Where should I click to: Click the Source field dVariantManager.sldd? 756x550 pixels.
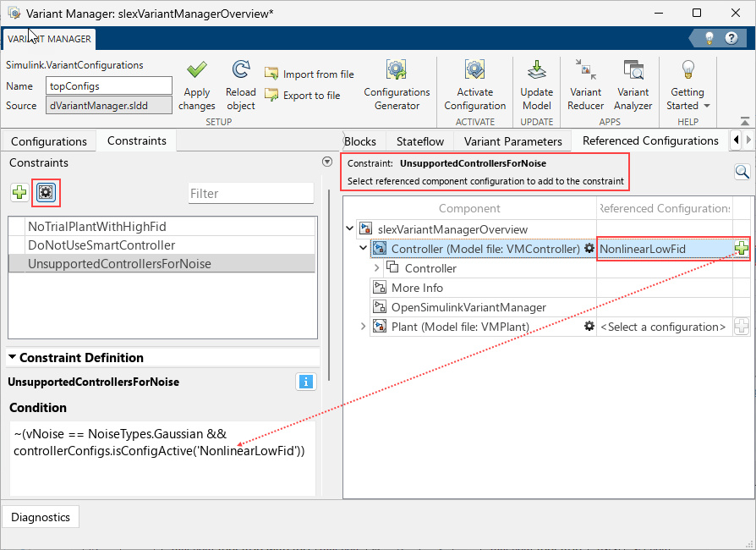[109, 106]
